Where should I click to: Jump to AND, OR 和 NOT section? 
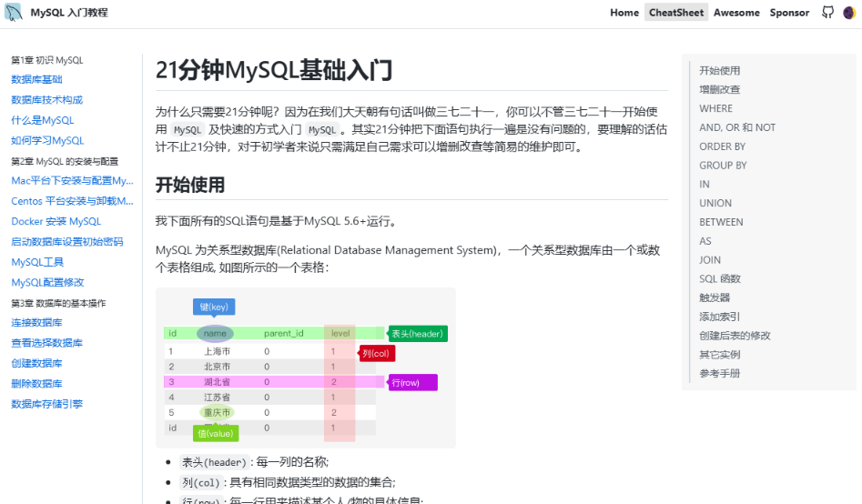coord(737,127)
